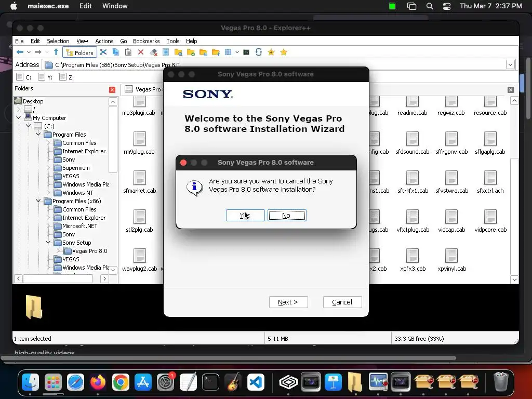The height and width of the screenshot is (399, 532).
Task: Collapse the My Computer tree node
Action: pyautogui.click(x=19, y=118)
